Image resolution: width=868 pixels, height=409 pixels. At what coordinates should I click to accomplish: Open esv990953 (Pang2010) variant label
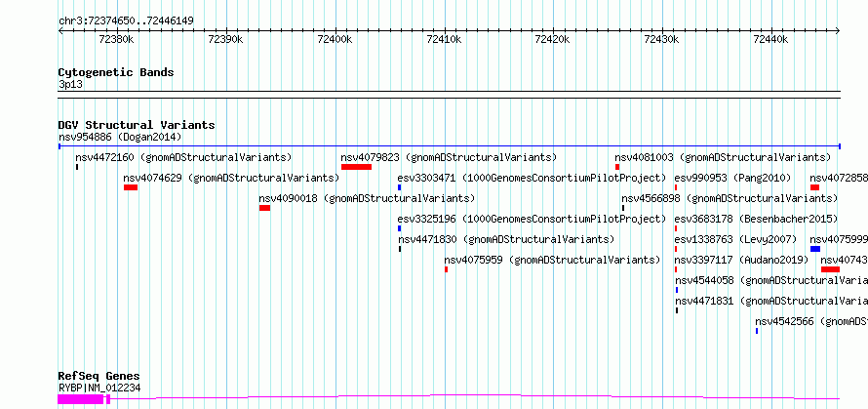pyautogui.click(x=733, y=178)
